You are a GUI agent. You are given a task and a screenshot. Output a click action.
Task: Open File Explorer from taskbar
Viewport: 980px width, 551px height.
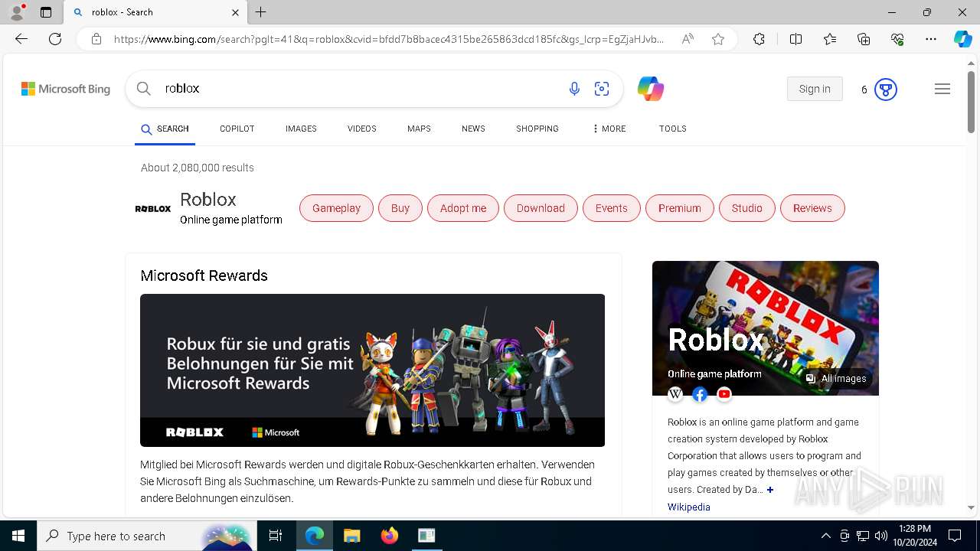click(352, 536)
